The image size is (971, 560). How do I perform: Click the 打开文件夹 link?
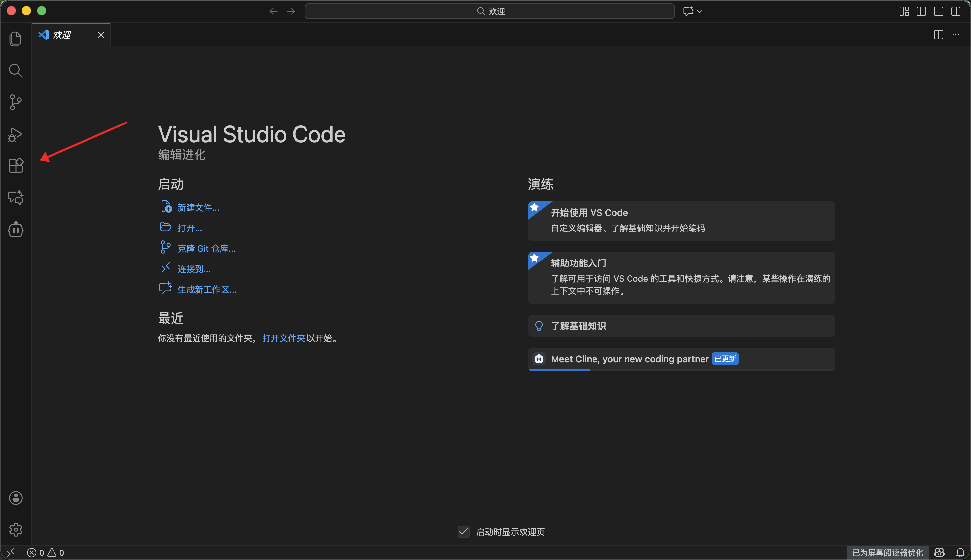pos(283,338)
